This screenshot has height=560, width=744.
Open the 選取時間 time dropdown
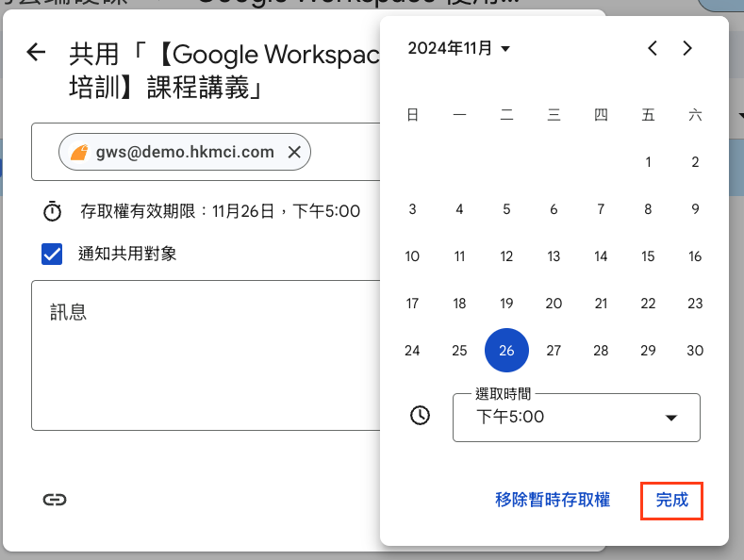[x=576, y=418]
